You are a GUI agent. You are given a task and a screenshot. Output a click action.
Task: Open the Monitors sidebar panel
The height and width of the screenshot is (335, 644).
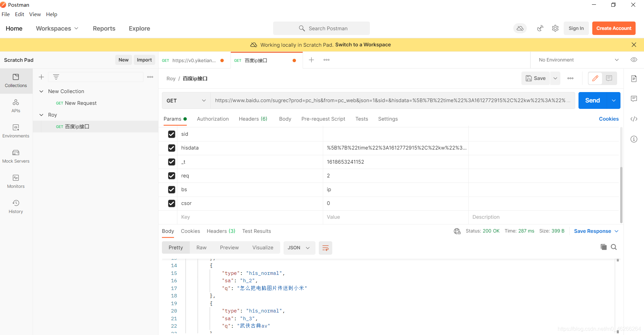tap(16, 182)
